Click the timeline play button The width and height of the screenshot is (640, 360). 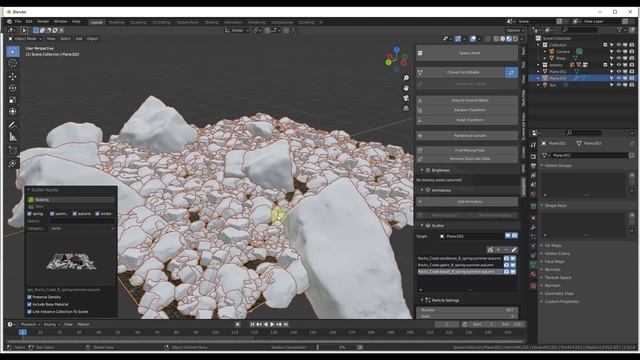(272, 324)
